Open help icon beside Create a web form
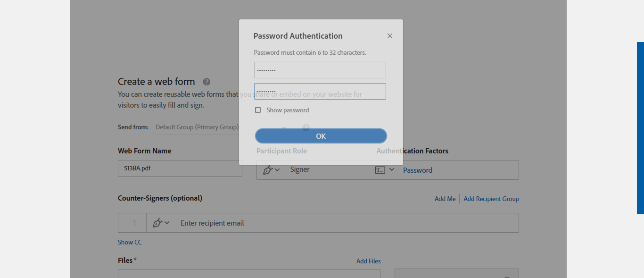This screenshot has height=278, width=644. 206,82
